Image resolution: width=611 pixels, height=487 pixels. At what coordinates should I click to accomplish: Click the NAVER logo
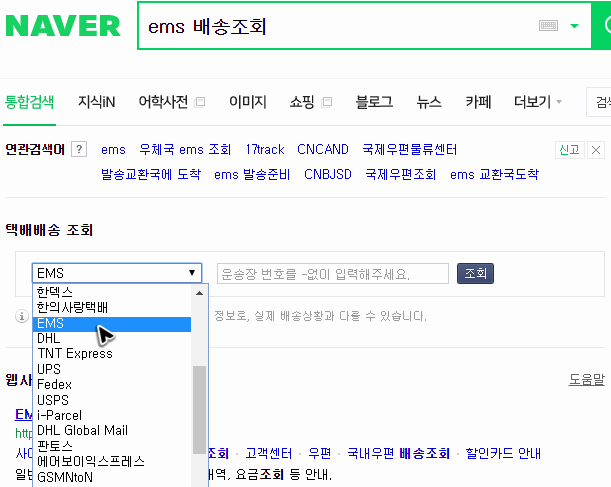coord(63,26)
